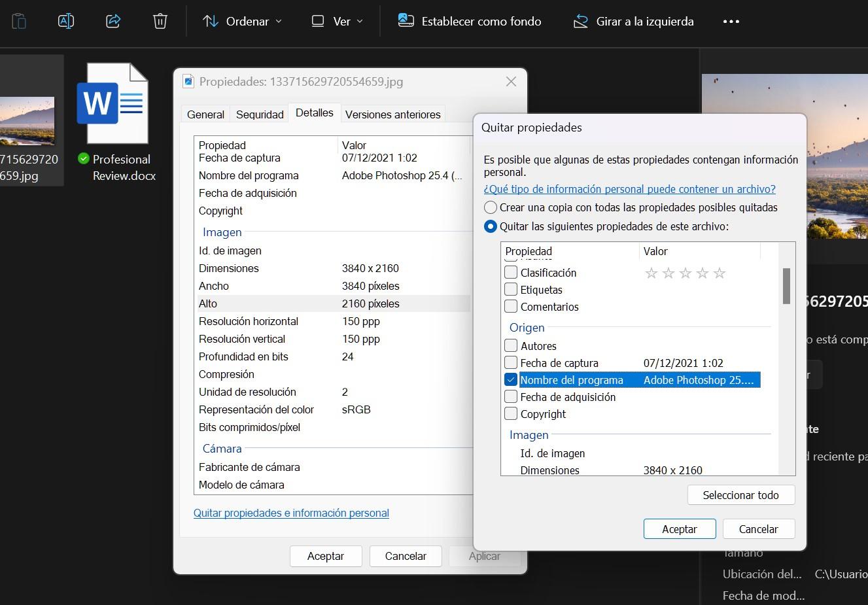Uncheck the Nombre del programa checkbox
The image size is (868, 605).
(511, 380)
